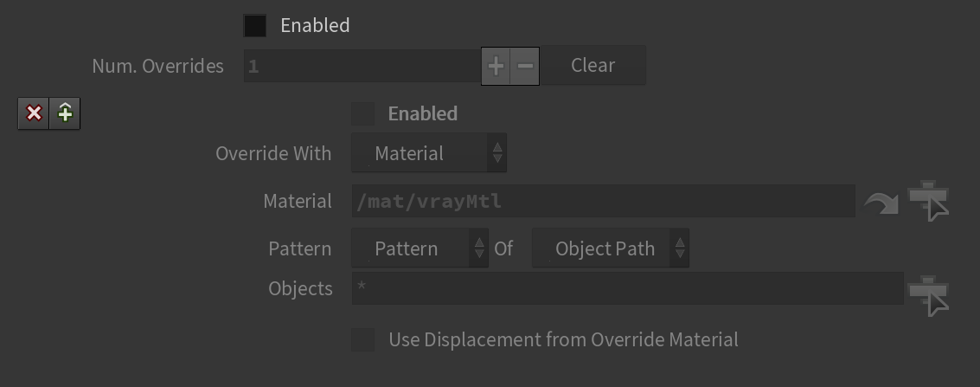Screen dimensions: 980x387
Task: Toggle top-level Enabled checkbox
Action: coord(255,26)
